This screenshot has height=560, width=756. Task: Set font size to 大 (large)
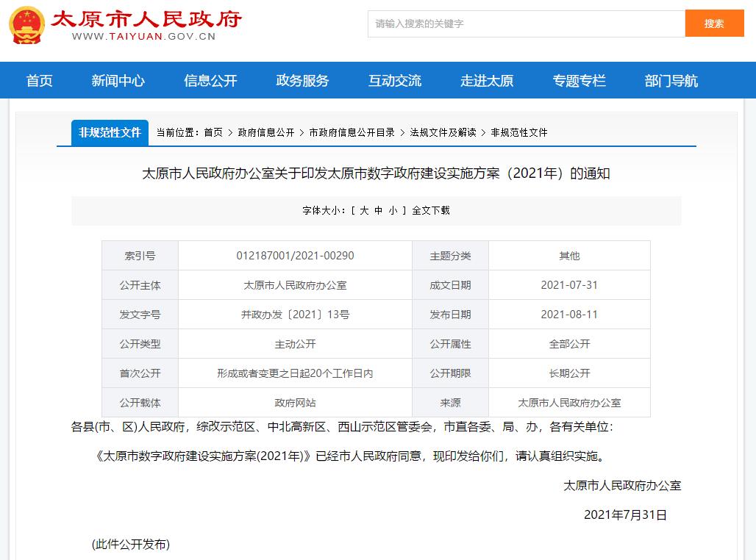click(364, 210)
